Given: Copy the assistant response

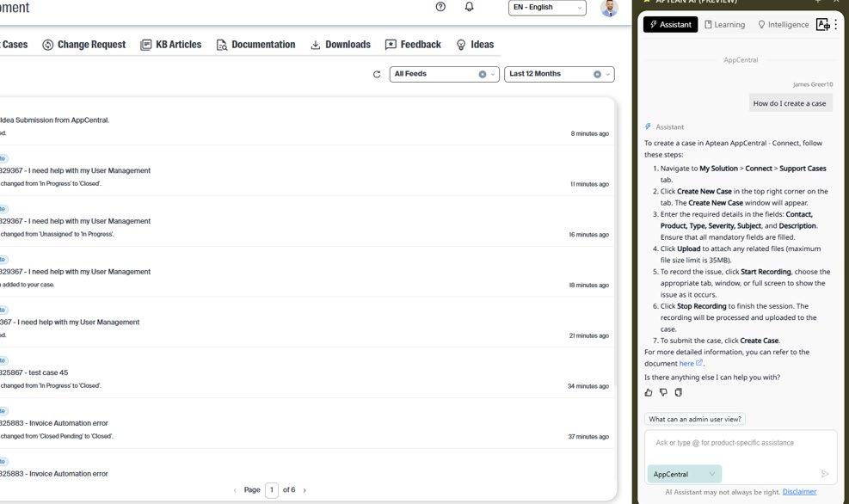Looking at the screenshot, I should click(678, 392).
